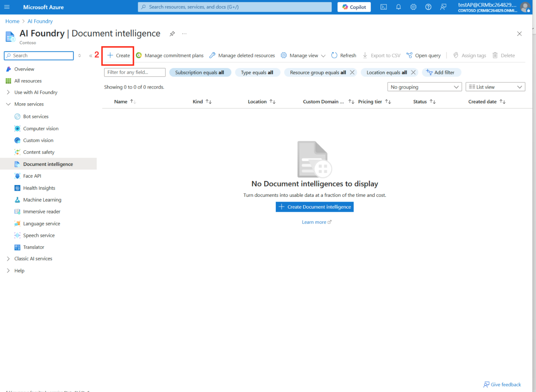The height and width of the screenshot is (392, 536).
Task: Remove the Resource group filter
Action: click(352, 73)
